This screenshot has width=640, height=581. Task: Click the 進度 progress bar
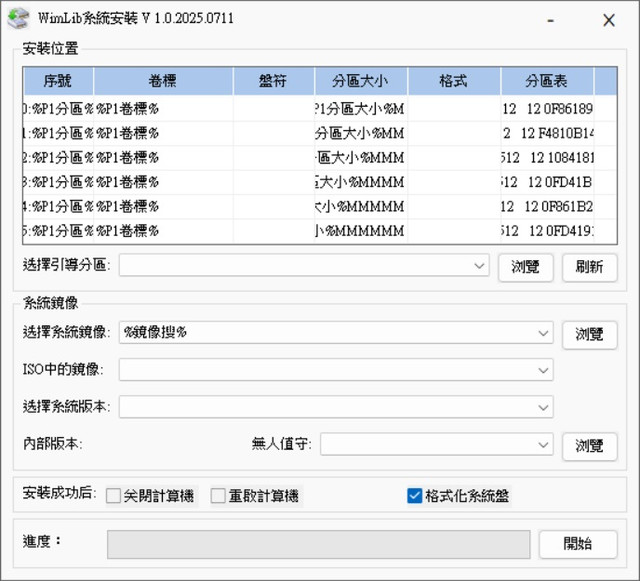point(319,544)
